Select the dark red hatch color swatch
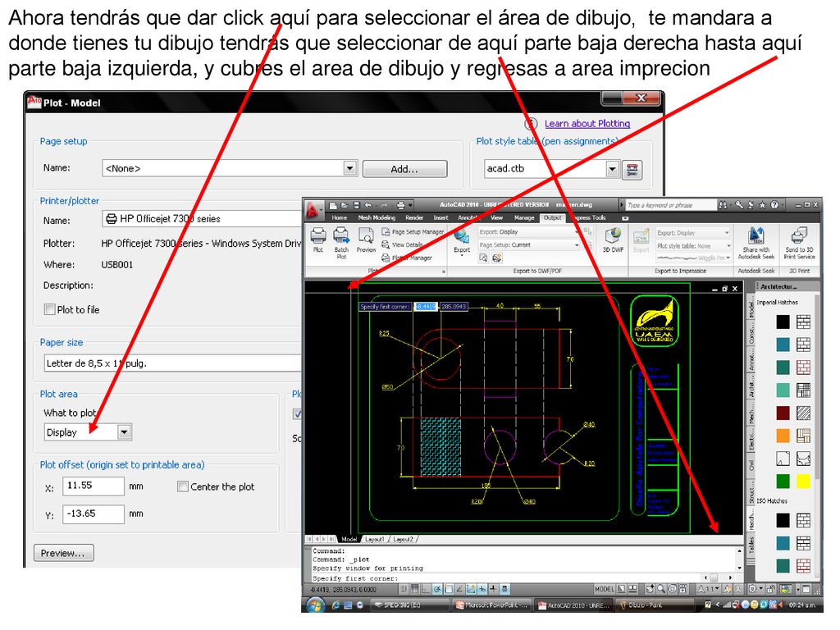This screenshot has height=630, width=840. (x=783, y=413)
